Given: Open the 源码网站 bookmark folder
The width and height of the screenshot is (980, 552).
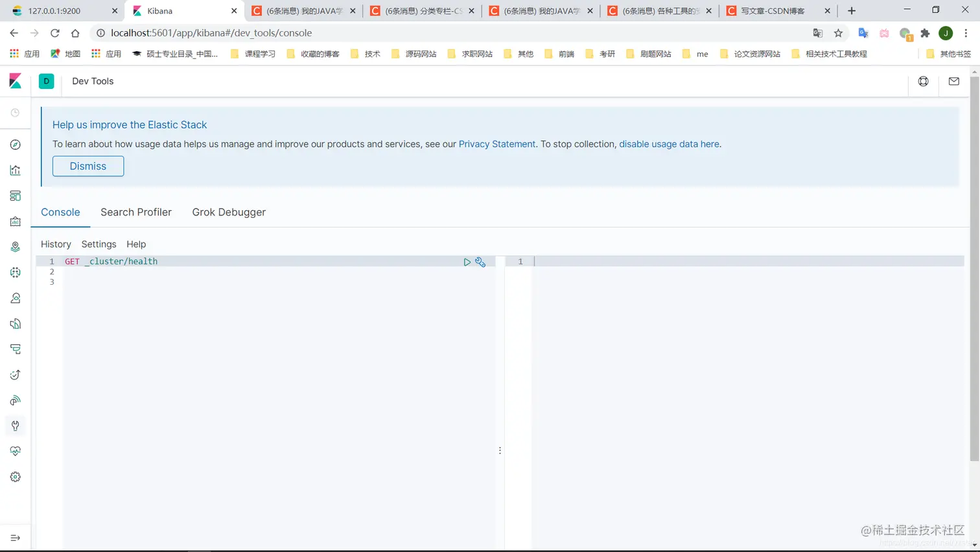Looking at the screenshot, I should pyautogui.click(x=414, y=54).
